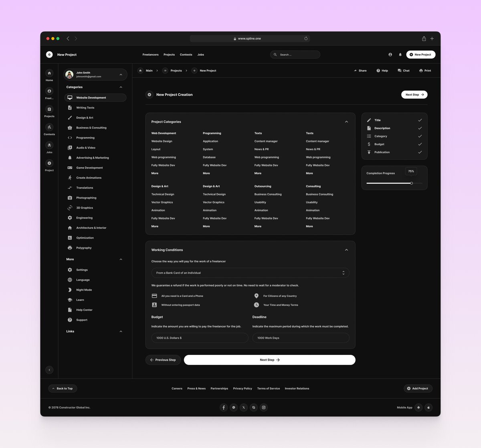Collapse the Categories sidebar section
Viewport: 481px width, 448px height.
(121, 87)
